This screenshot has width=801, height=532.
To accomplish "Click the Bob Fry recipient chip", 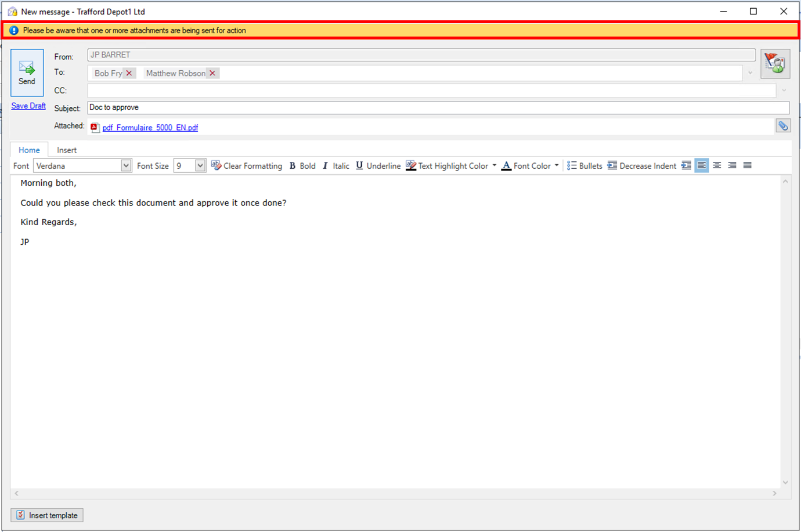I will tap(109, 73).
